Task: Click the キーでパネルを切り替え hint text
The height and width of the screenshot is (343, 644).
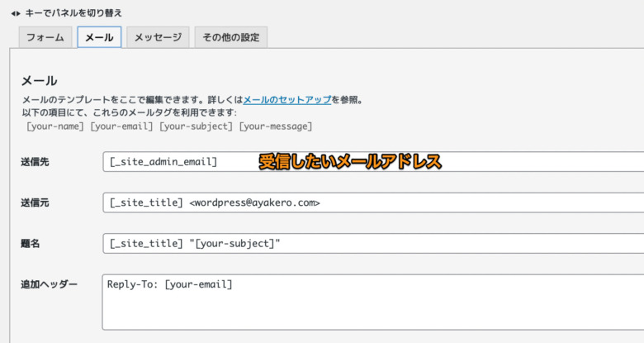Action: (x=73, y=13)
